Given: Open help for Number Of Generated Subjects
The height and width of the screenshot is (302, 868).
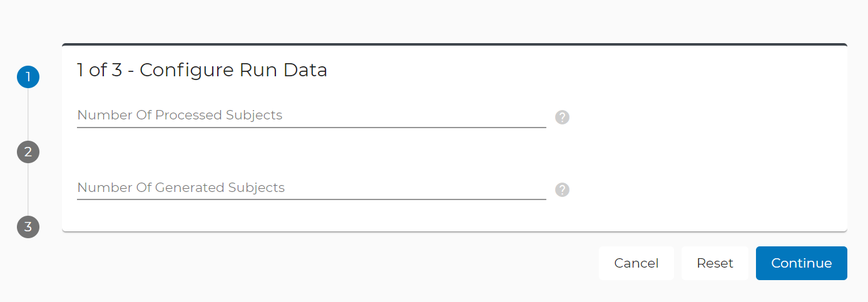Looking at the screenshot, I should [x=563, y=190].
